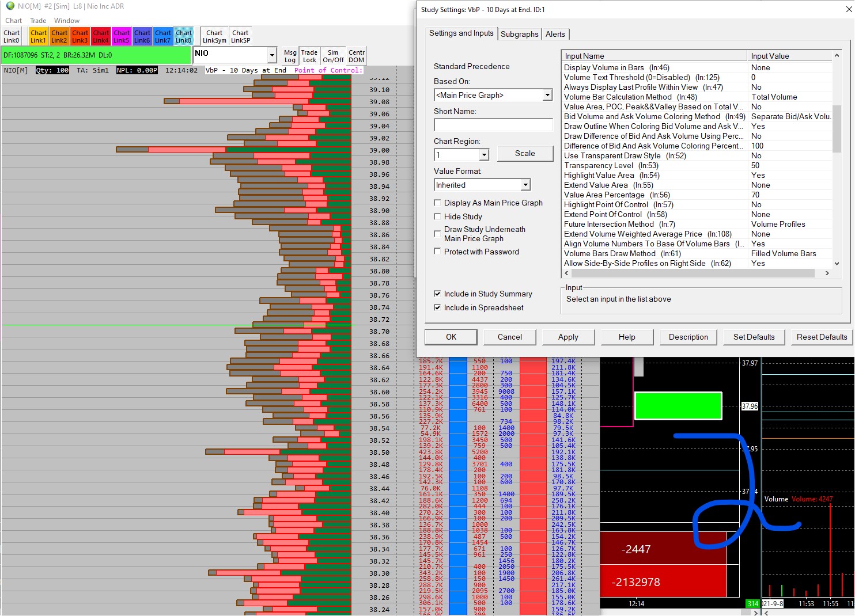The height and width of the screenshot is (616, 855).
Task: Click the Apply button
Action: (x=568, y=337)
